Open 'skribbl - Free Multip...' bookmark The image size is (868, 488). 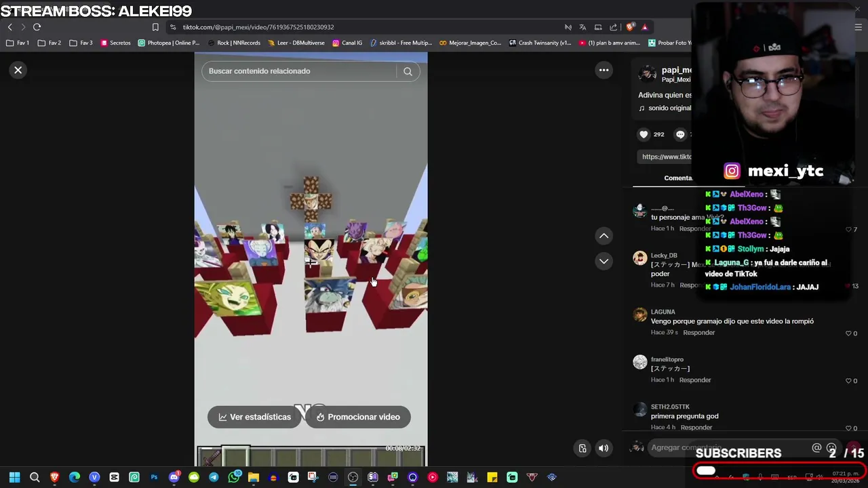[400, 43]
